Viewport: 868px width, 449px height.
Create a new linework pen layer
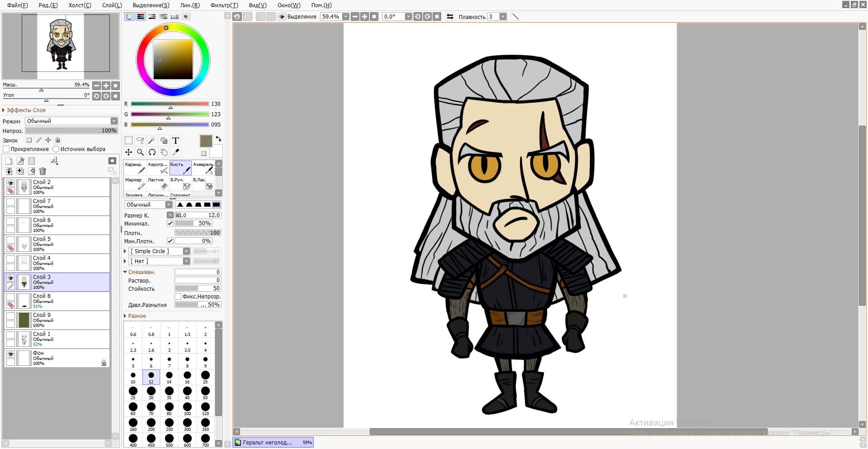tap(20, 161)
